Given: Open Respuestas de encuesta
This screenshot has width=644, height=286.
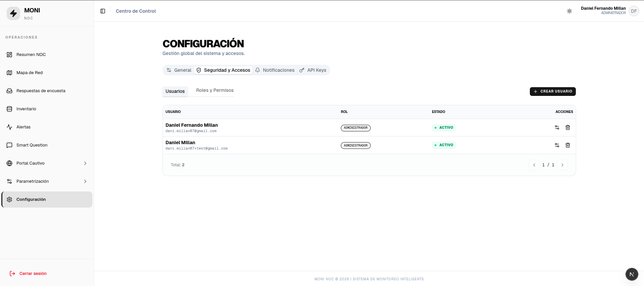Looking at the screenshot, I should tap(47, 91).
